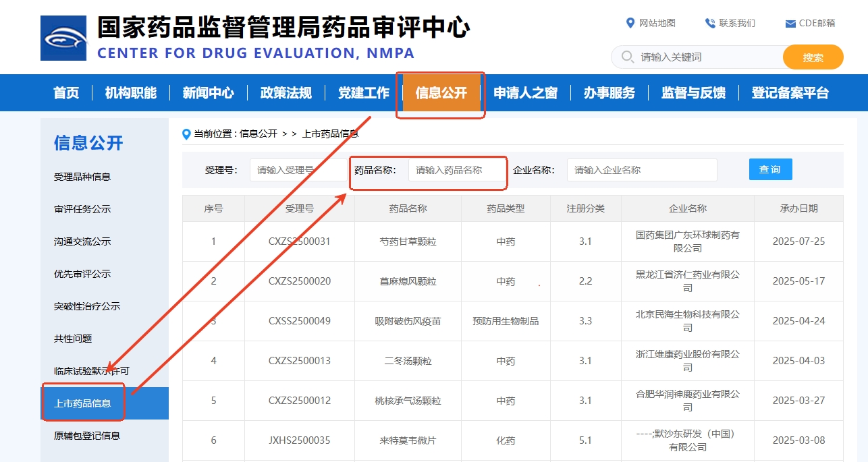Click acceptance number CXZS2500031
868x462 pixels.
(300, 241)
